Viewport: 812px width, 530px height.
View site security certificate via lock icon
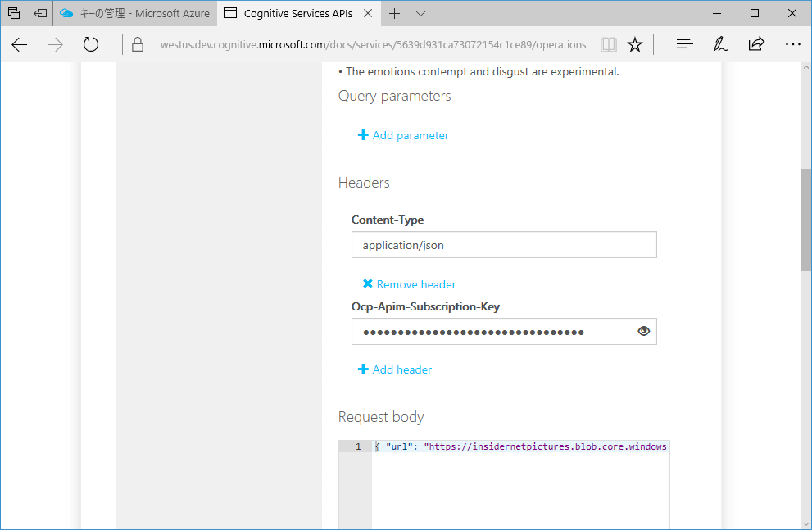[137, 44]
